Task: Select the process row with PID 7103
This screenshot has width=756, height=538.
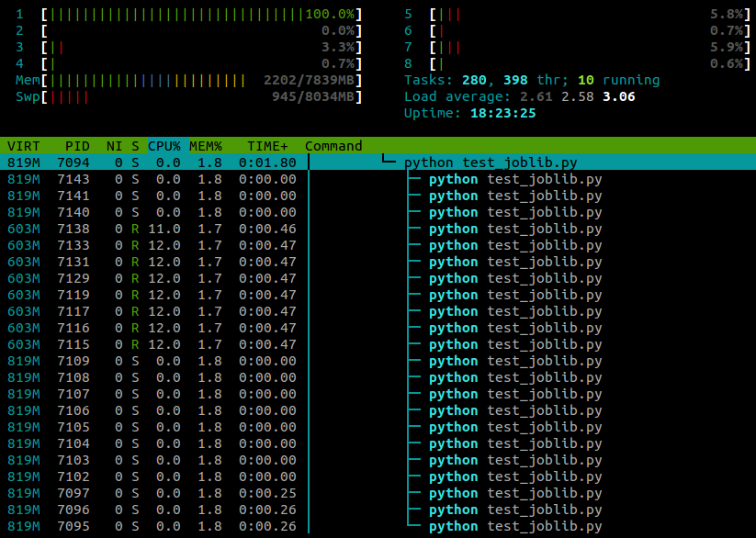Action: coord(378,460)
